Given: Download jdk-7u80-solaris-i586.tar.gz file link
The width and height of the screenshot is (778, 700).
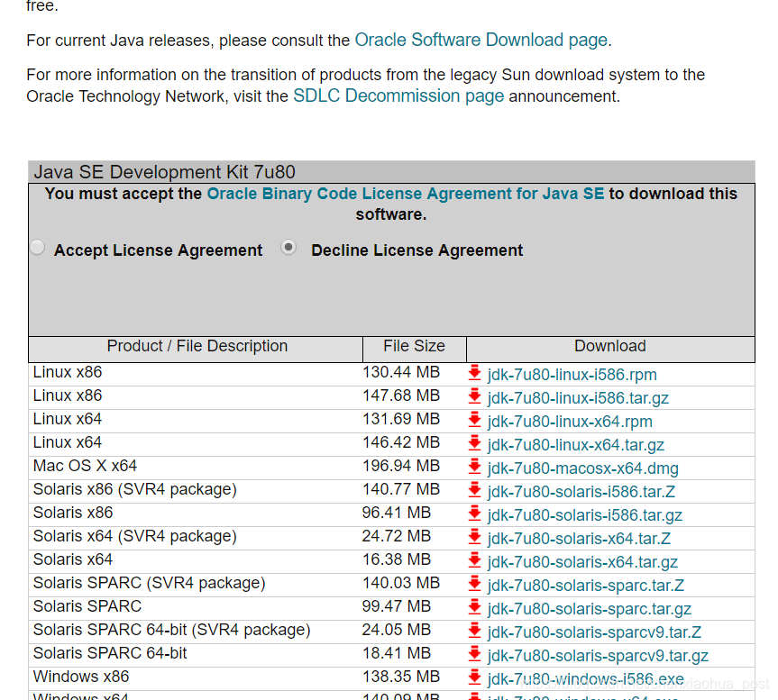Looking at the screenshot, I should [585, 515].
